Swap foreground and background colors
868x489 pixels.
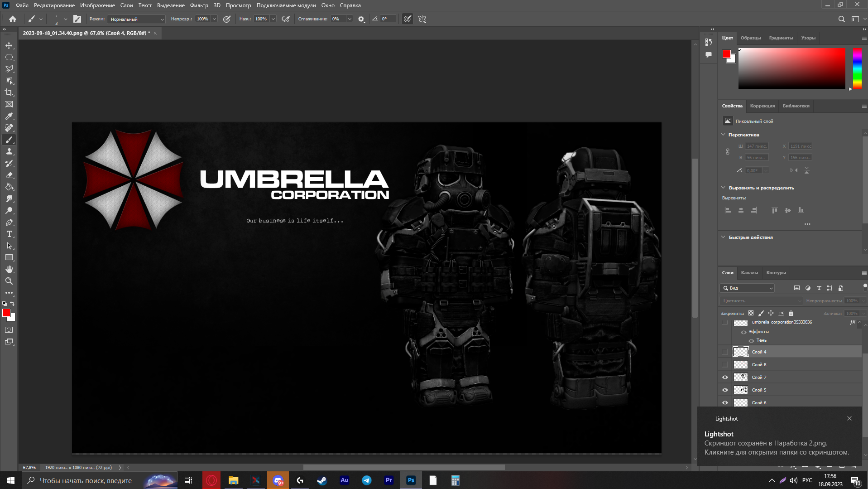[13, 304]
